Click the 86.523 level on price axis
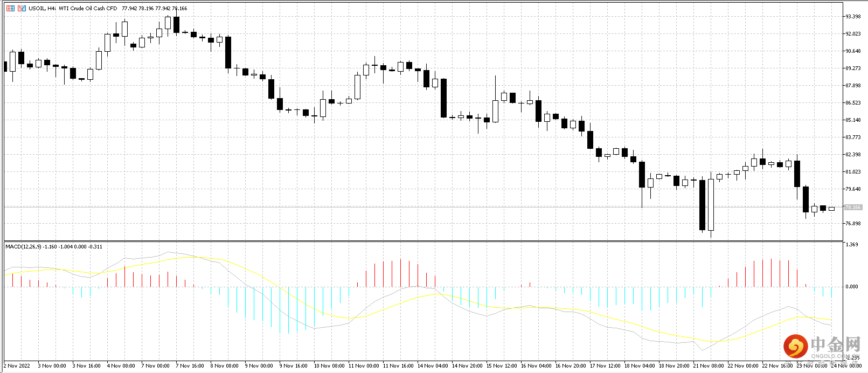Image resolution: width=868 pixels, height=373 pixels. [x=853, y=103]
